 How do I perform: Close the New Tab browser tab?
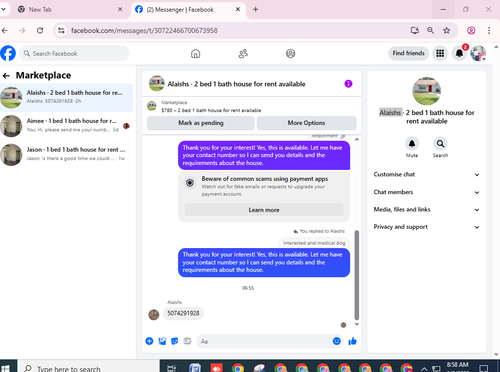point(120,9)
